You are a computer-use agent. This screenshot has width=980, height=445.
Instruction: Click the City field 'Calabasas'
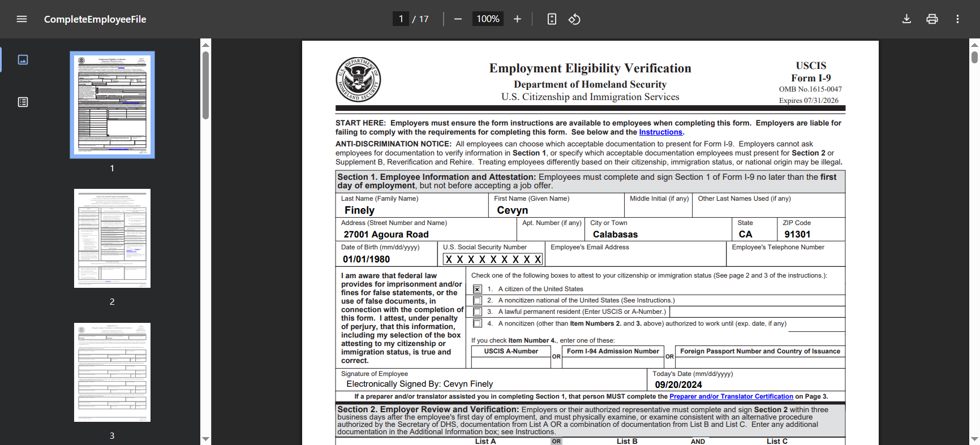659,234
